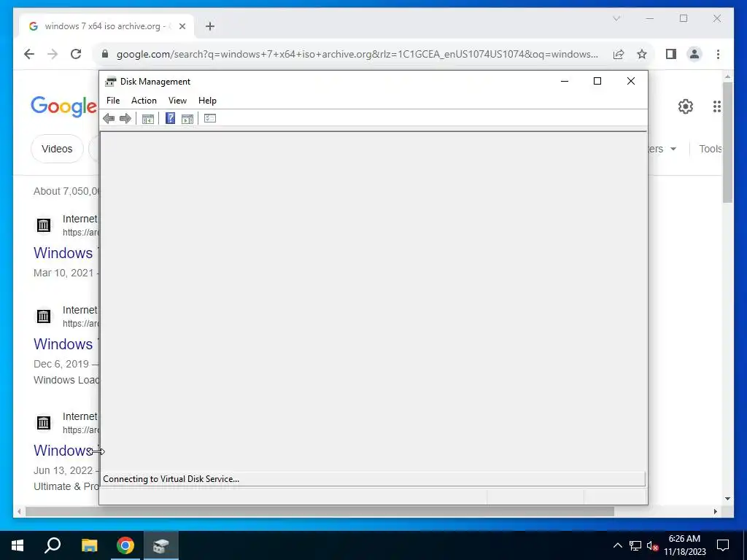
Task: Click the share page icon in address bar
Action: (619, 54)
